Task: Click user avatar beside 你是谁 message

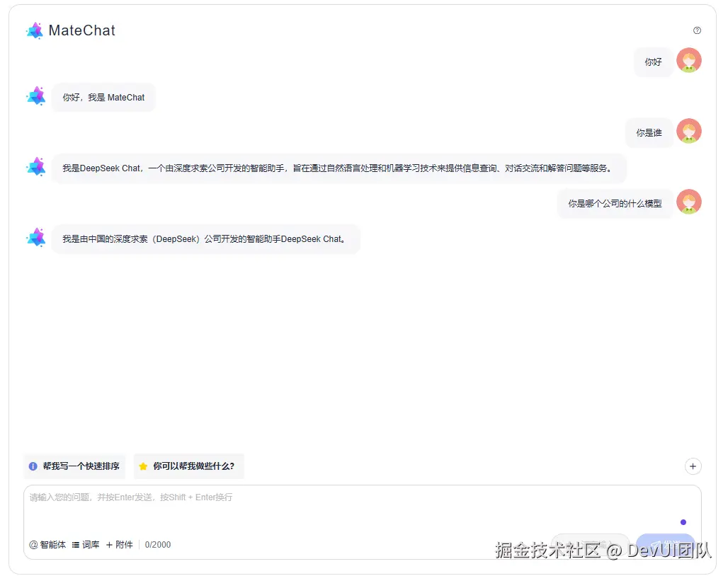Action: coord(688,131)
